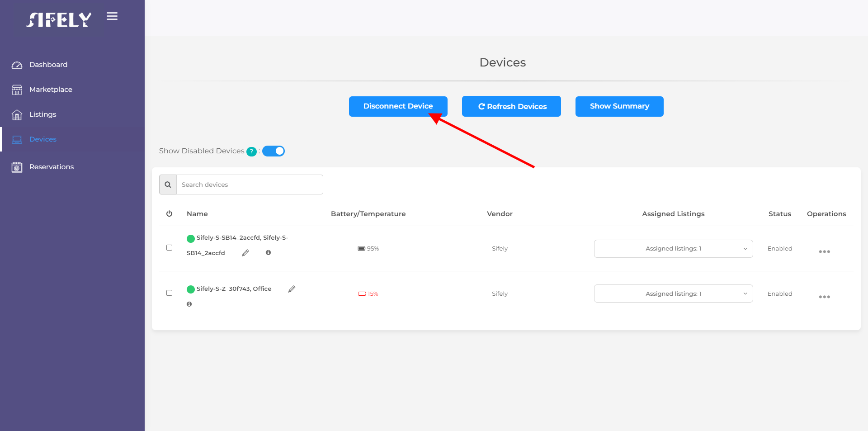Check the box for Sifely-S-Z_30f743 Office
868x431 pixels.
[x=170, y=293]
